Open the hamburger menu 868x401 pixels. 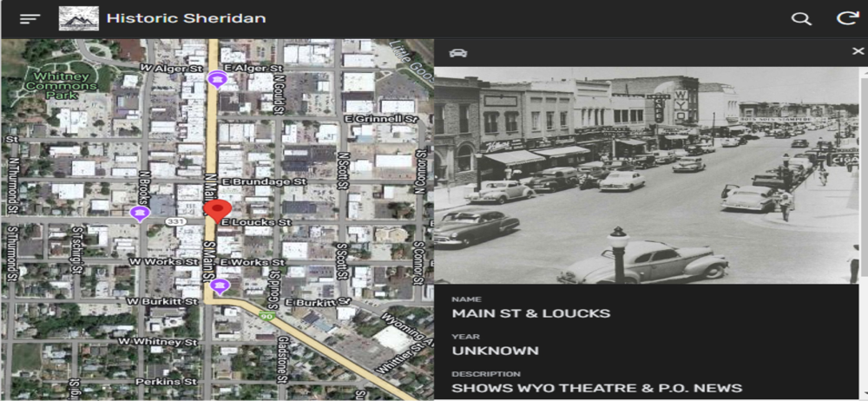pyautogui.click(x=30, y=18)
